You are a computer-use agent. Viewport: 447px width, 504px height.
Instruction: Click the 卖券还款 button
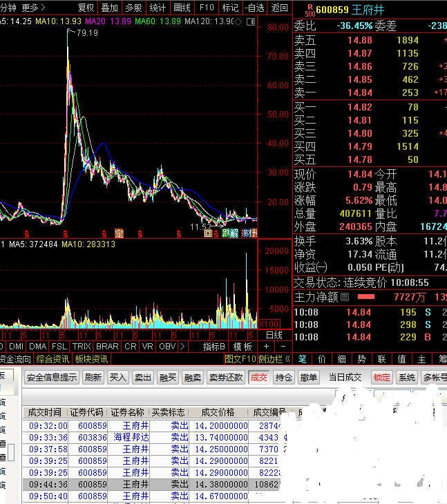pyautogui.click(x=226, y=378)
